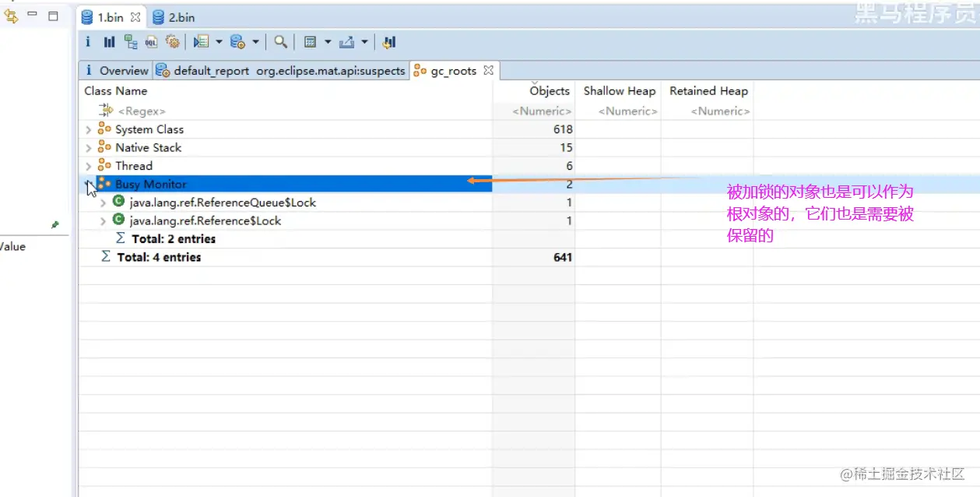Click the green class icon of Reference$Lock
The height and width of the screenshot is (497, 980).
[119, 220]
